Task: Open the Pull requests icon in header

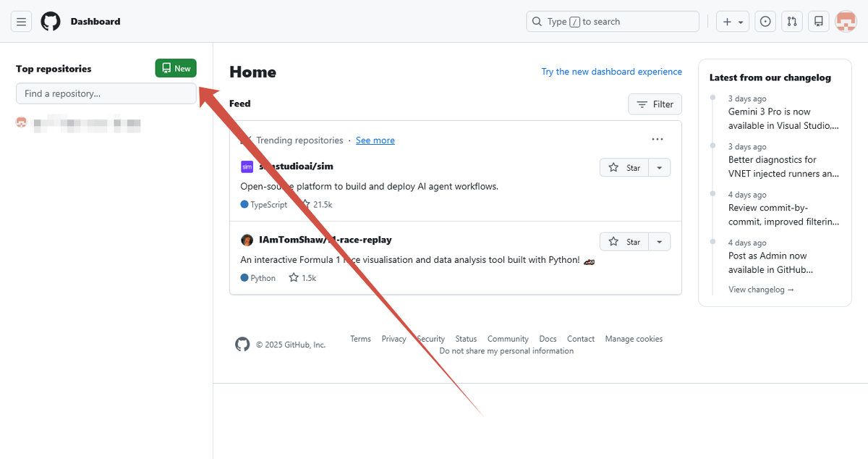Action: 792,22
